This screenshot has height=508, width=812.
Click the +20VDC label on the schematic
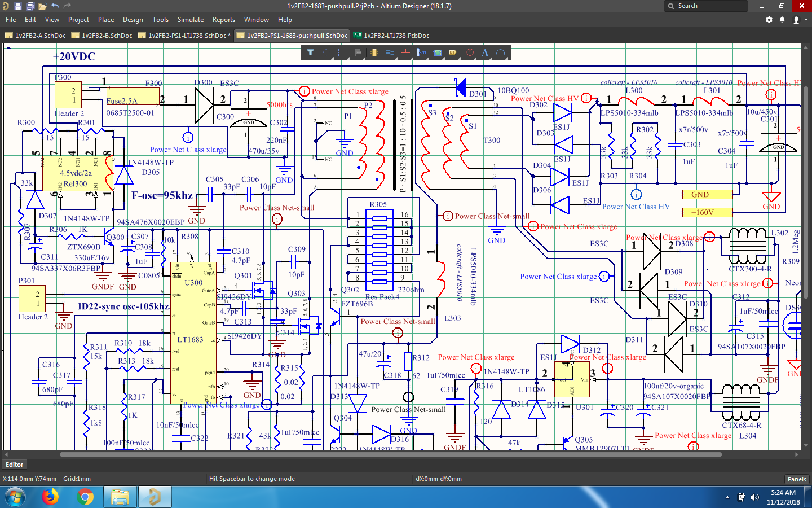74,56
